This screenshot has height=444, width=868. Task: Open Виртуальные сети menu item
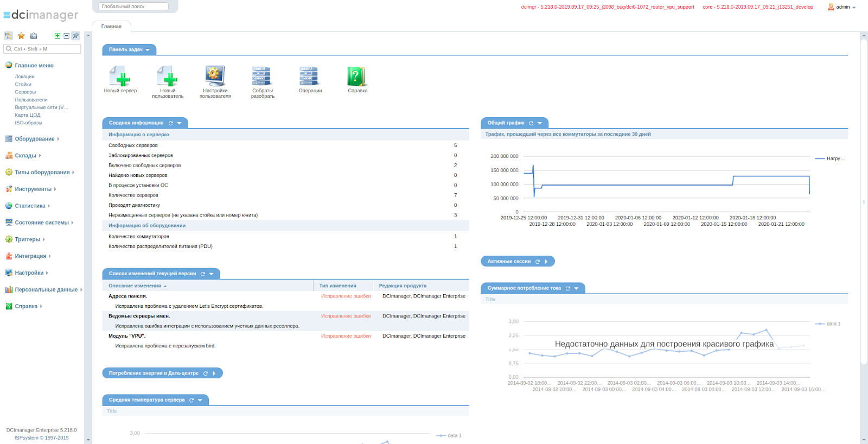tap(41, 107)
